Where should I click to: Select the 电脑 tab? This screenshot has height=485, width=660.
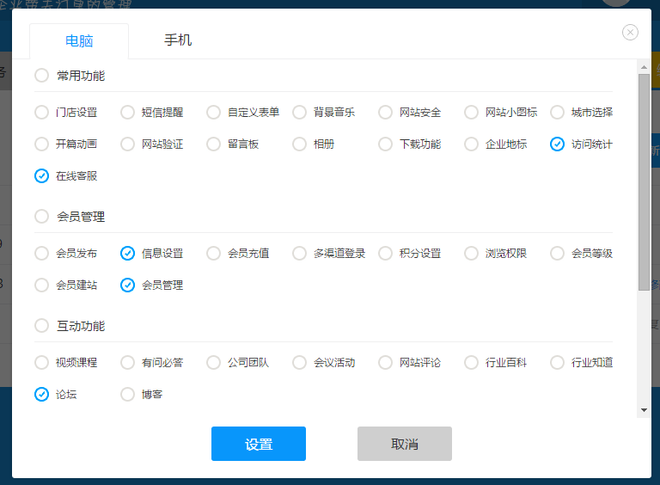(x=79, y=41)
